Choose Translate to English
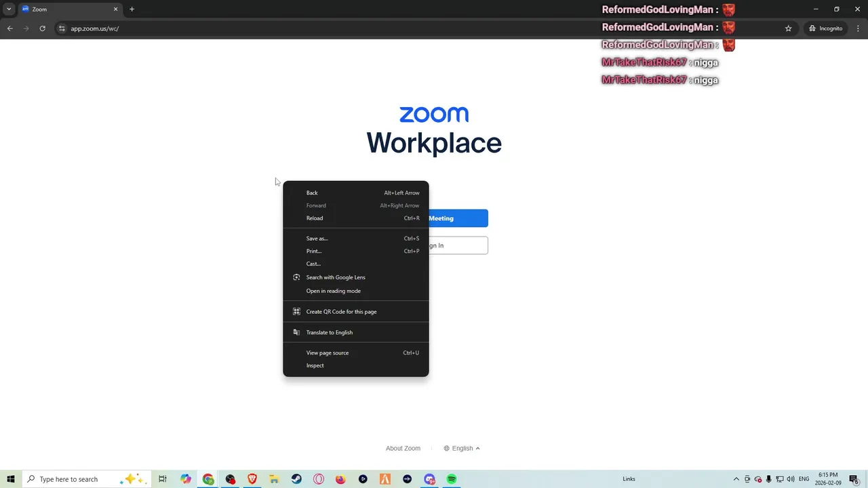868x488 pixels. coord(355,332)
